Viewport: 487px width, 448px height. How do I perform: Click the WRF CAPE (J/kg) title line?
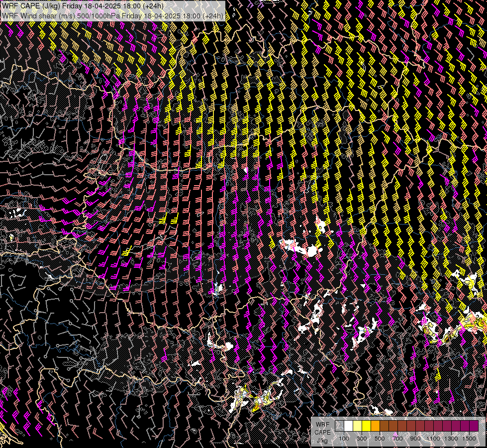(x=83, y=6)
